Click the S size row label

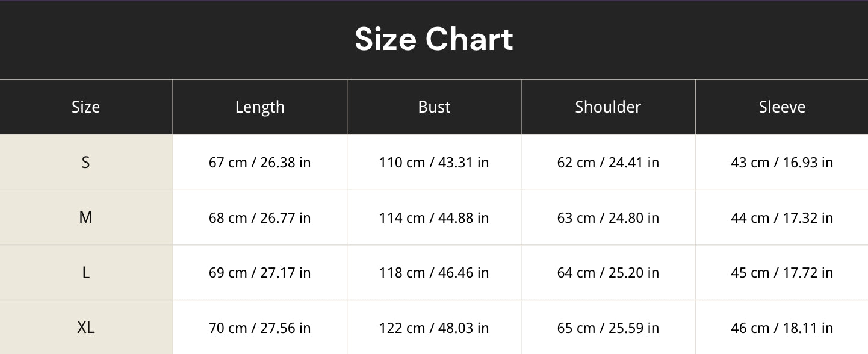pos(86,163)
